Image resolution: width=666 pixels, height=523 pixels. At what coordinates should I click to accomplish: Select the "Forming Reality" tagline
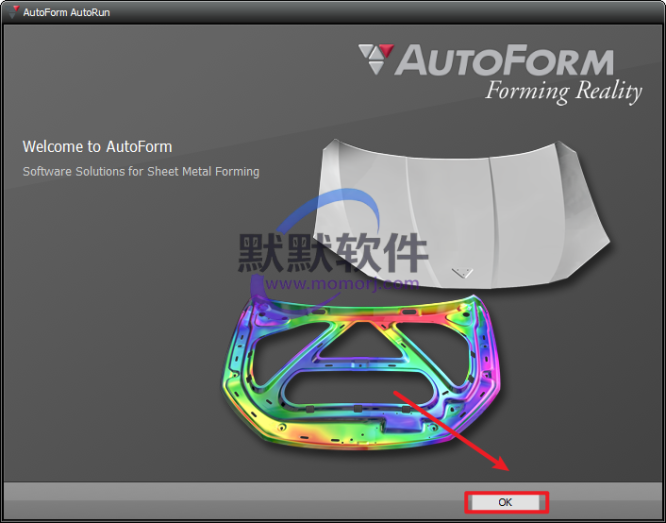[562, 92]
